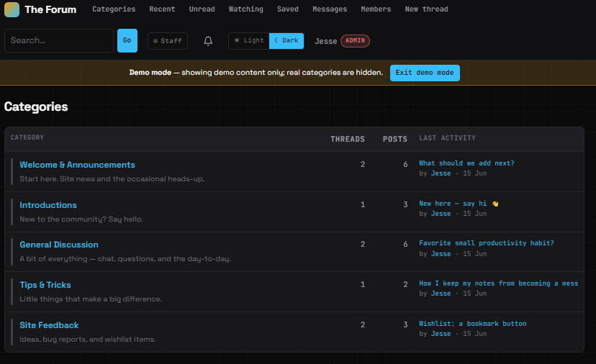Open the Unread nav item
Screen dimensions: 596x364
(202, 9)
